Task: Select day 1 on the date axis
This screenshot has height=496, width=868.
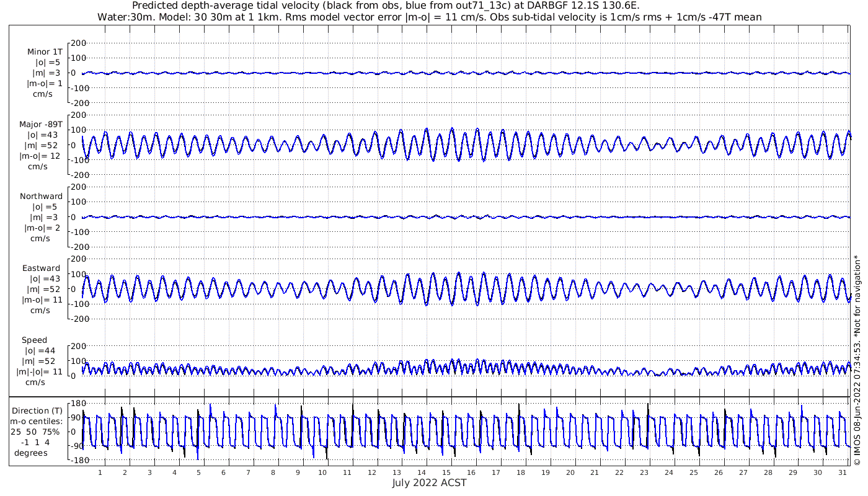Action: [x=100, y=472]
